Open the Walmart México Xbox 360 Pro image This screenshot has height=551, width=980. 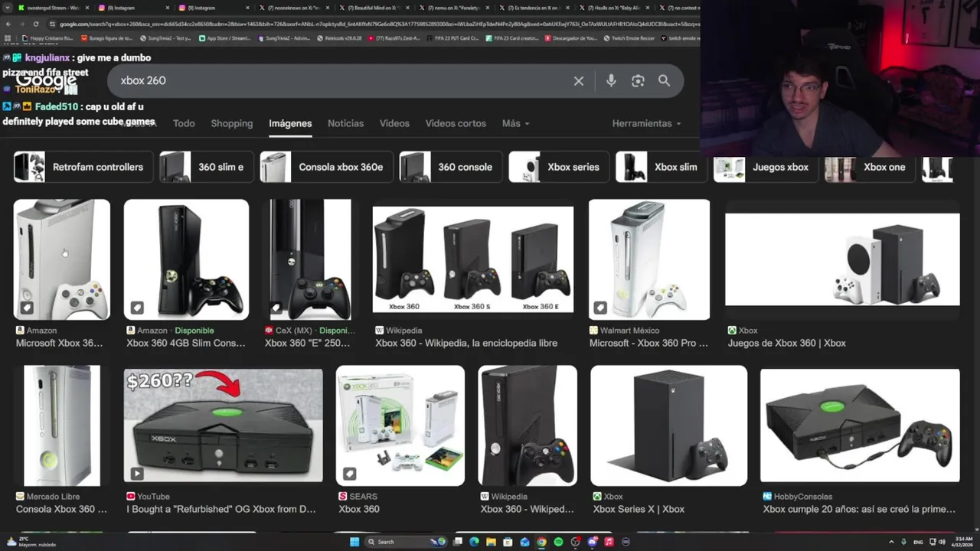[649, 259]
